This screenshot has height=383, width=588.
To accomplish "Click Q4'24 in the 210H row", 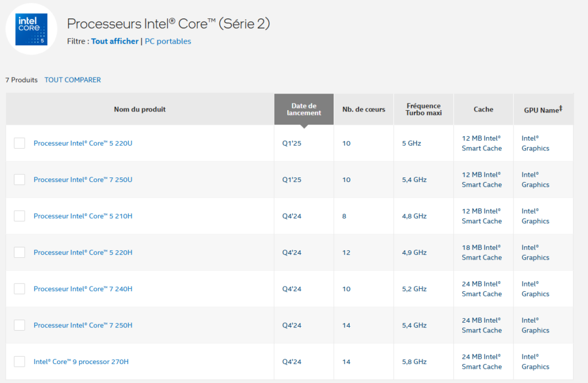I will [292, 216].
